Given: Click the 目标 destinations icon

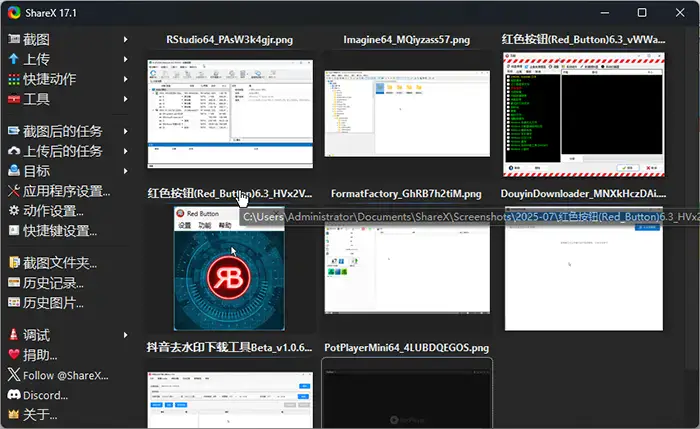Looking at the screenshot, I should click(14, 171).
